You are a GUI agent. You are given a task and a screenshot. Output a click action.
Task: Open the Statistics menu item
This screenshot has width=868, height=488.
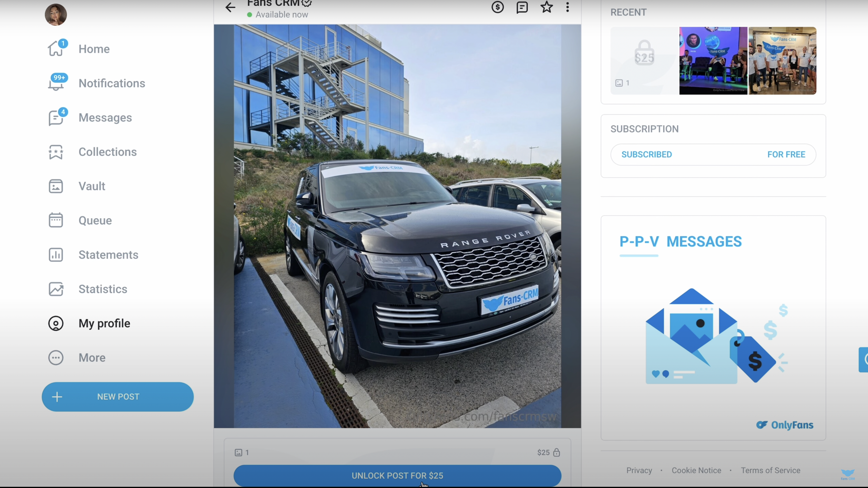pyautogui.click(x=88, y=289)
